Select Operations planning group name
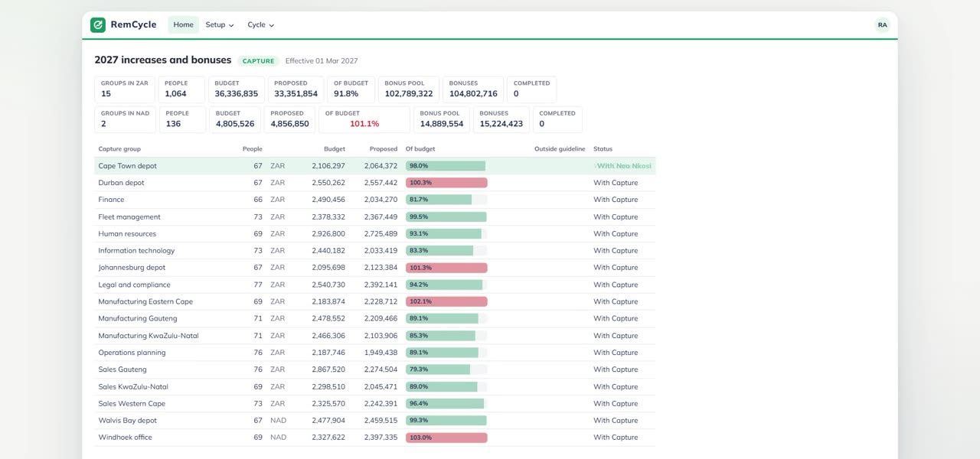 pyautogui.click(x=132, y=353)
